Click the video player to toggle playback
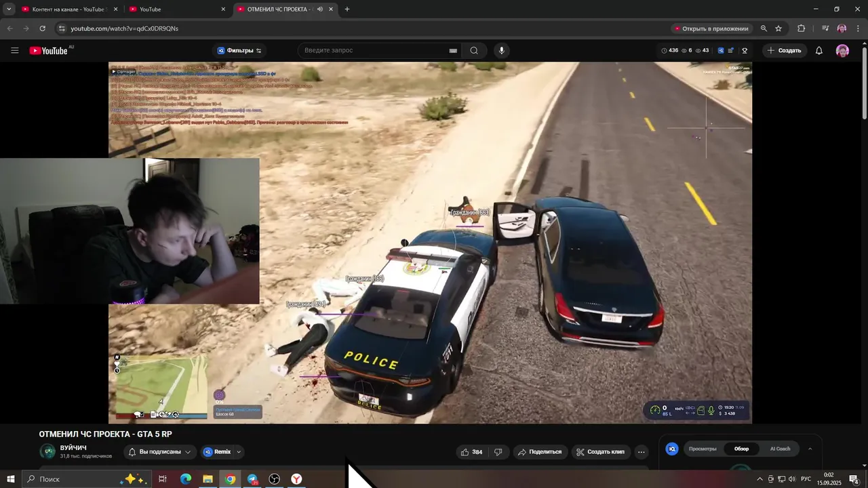Screen dimensions: 868x488 pyautogui.click(x=430, y=243)
